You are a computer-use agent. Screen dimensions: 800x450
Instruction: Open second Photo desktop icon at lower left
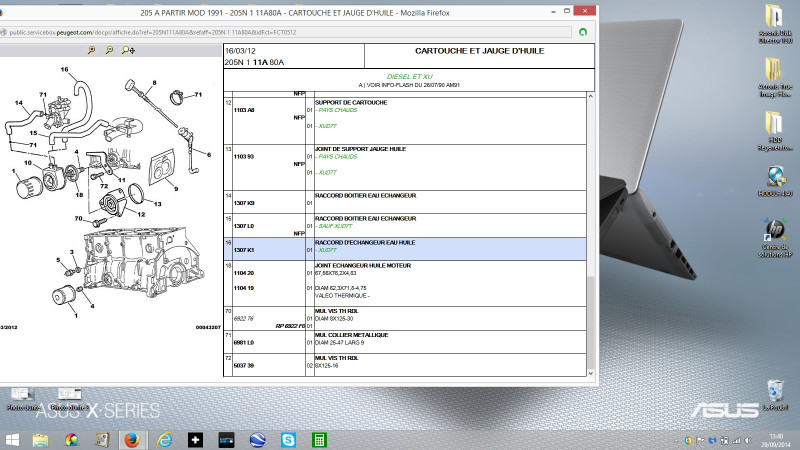pos(69,399)
